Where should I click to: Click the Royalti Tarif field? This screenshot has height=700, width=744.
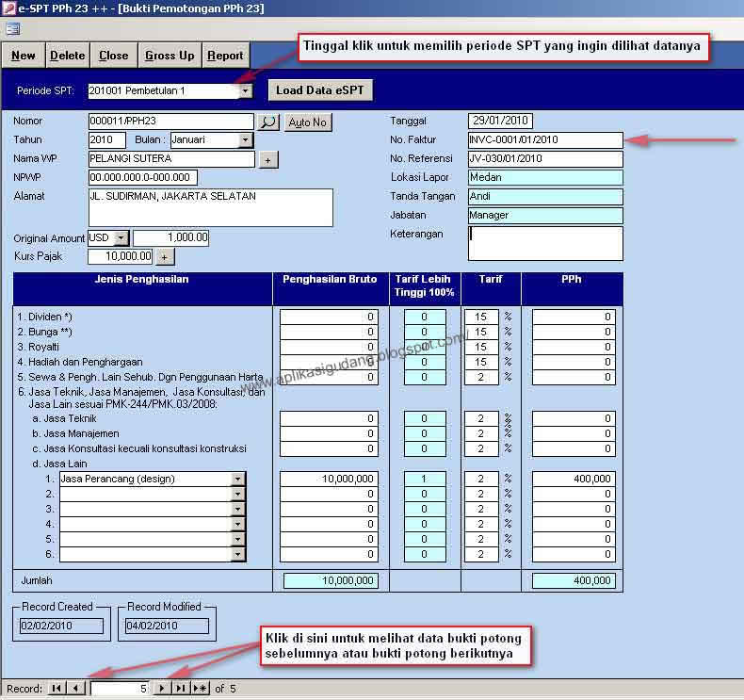(481, 347)
